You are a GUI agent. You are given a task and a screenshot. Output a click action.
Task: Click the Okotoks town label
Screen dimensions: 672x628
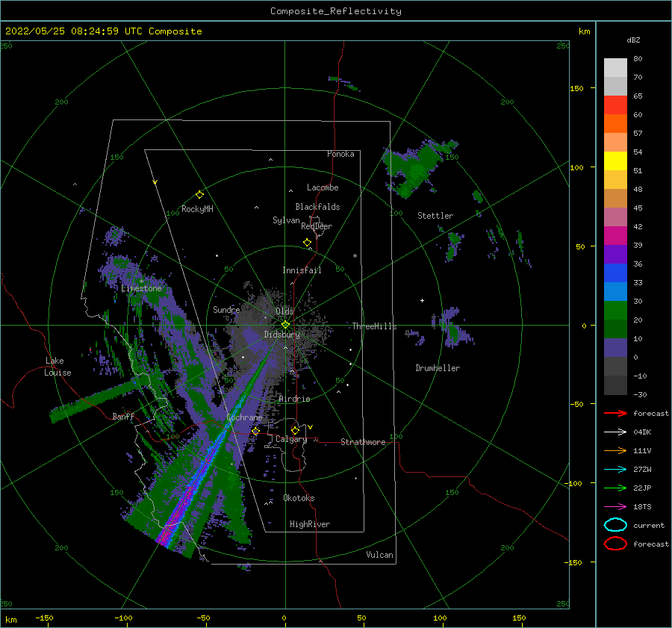click(x=299, y=498)
